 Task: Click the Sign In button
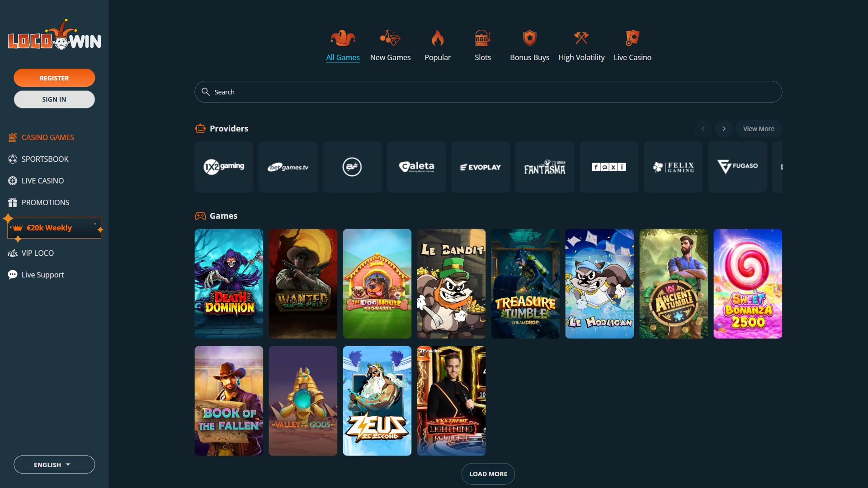tap(54, 99)
